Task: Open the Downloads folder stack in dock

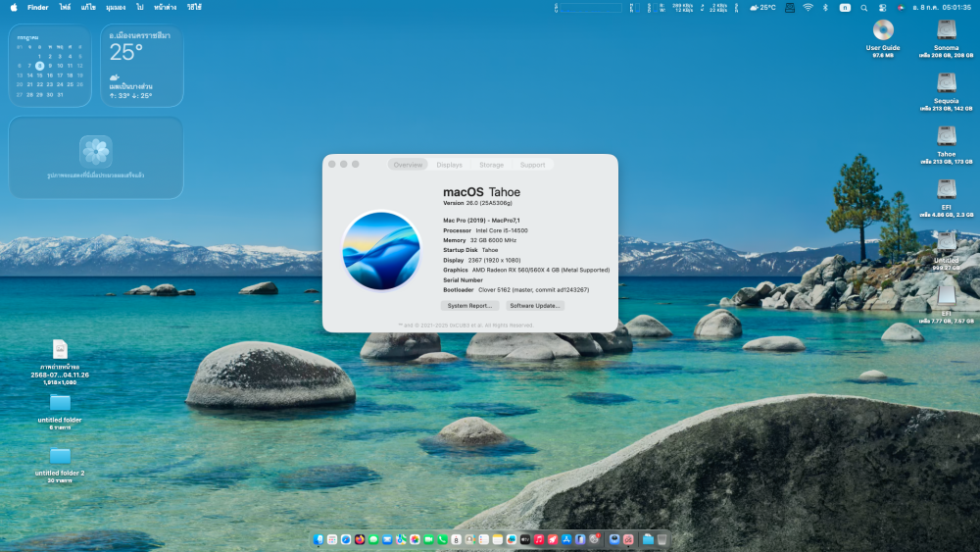Action: click(648, 539)
